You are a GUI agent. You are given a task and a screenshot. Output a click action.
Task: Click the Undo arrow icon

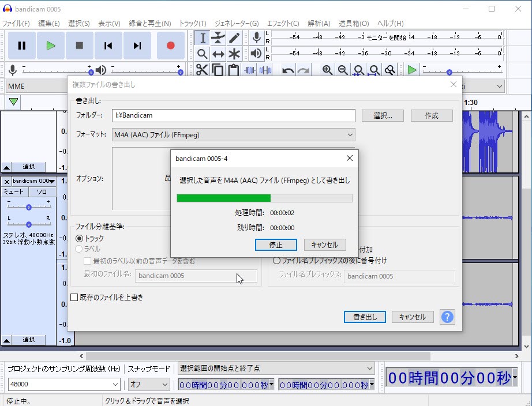click(288, 70)
